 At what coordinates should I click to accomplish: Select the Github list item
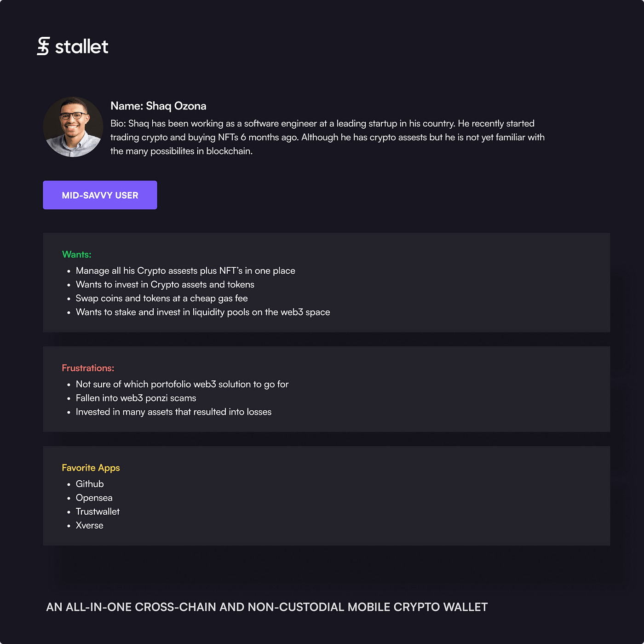pos(90,484)
